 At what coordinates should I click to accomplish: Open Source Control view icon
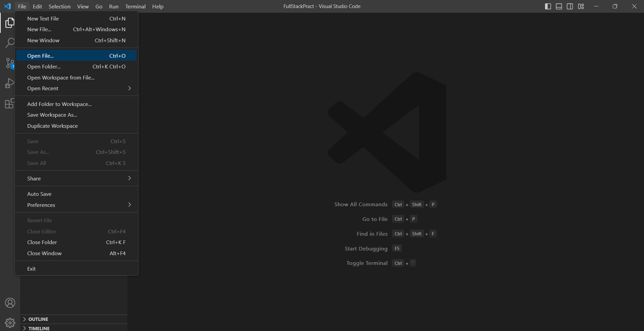pos(10,63)
